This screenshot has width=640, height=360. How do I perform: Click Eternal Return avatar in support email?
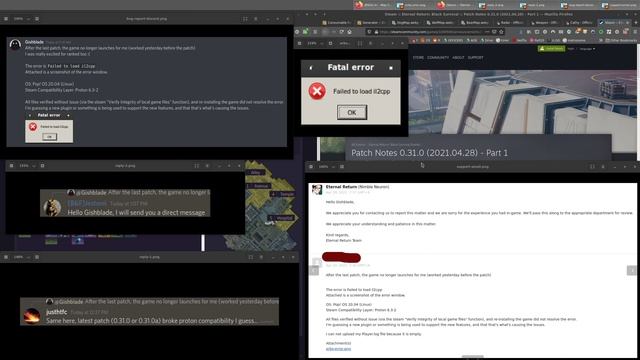click(x=317, y=189)
